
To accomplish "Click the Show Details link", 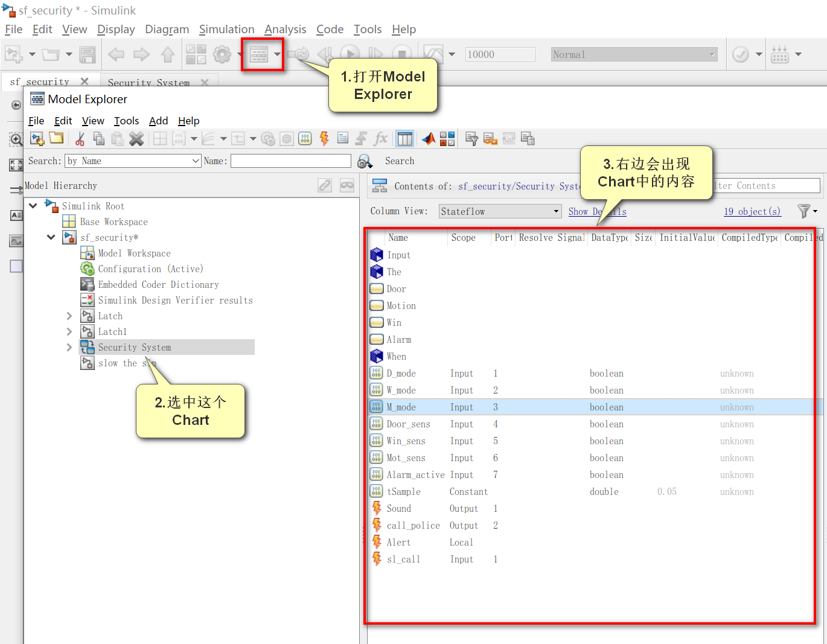I will pyautogui.click(x=598, y=211).
